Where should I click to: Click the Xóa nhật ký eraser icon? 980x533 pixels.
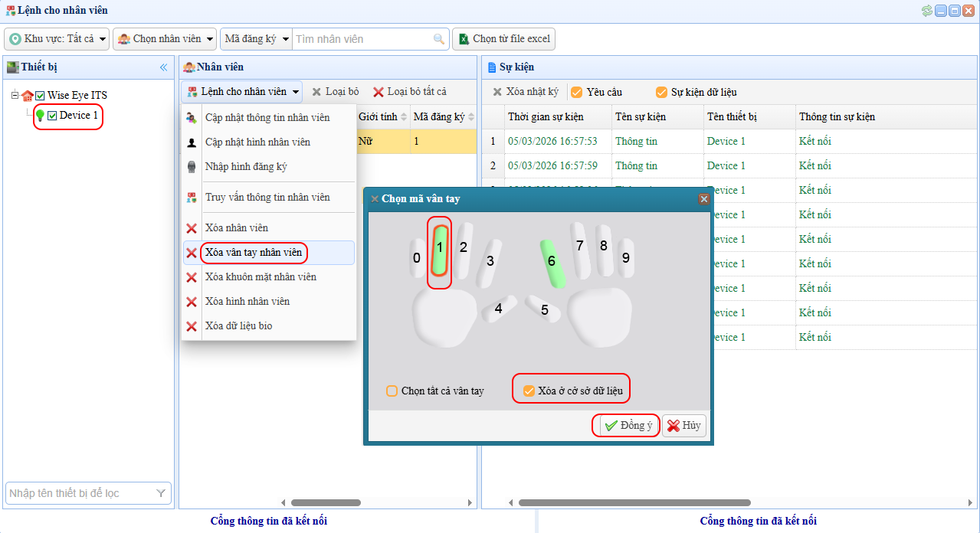[497, 92]
